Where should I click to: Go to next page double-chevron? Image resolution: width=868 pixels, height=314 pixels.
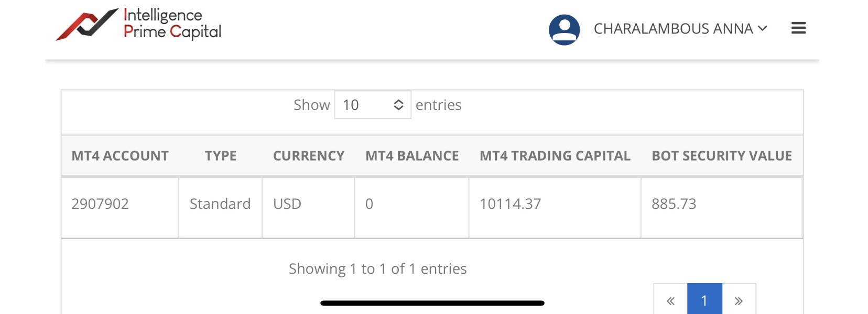tap(739, 300)
